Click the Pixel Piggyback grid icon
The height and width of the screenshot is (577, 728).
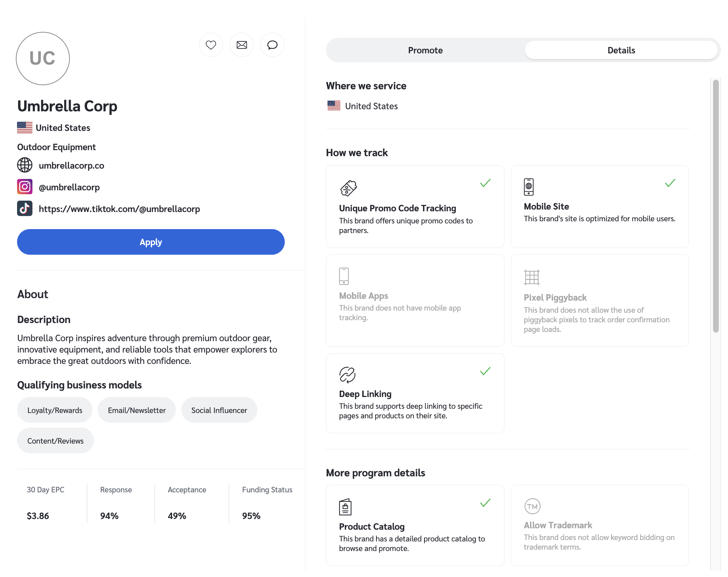532,277
